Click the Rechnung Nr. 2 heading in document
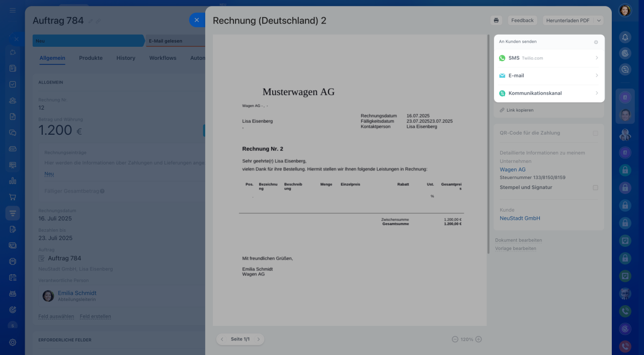The image size is (644, 355). pos(263,149)
